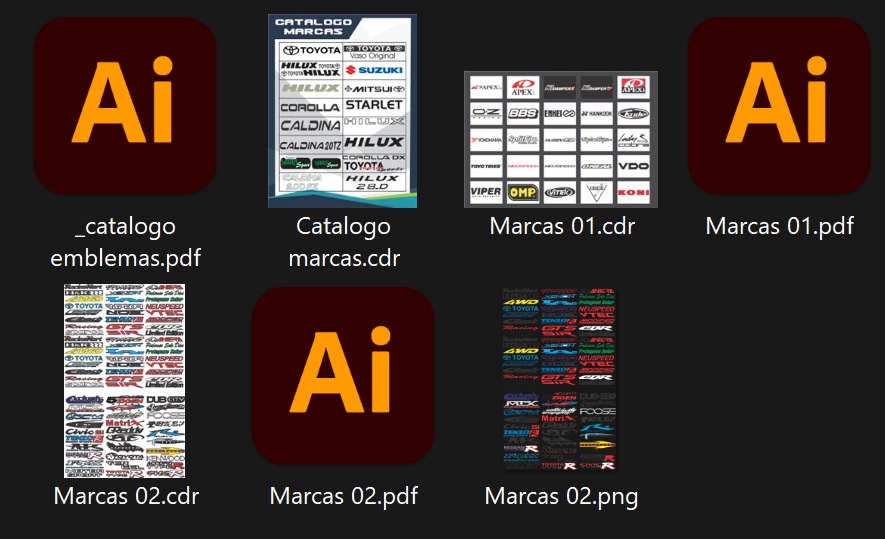Click the "Marcas 01.pdf" file name label
The height and width of the screenshot is (539, 885).
pyautogui.click(x=779, y=226)
